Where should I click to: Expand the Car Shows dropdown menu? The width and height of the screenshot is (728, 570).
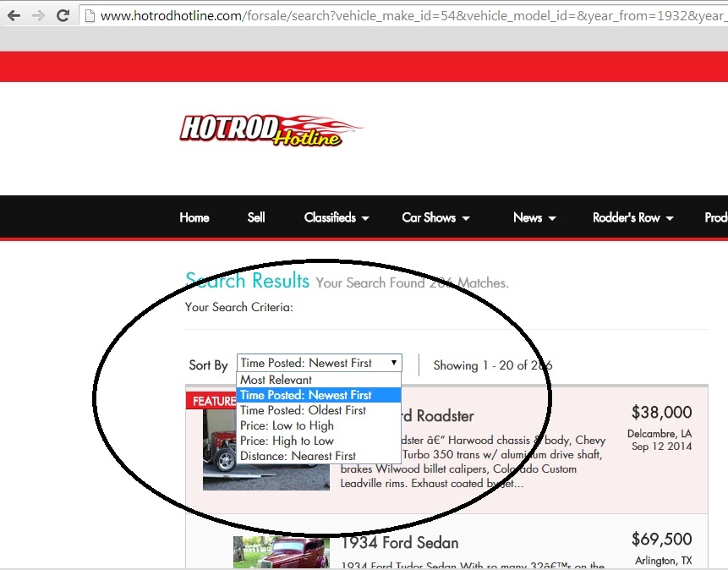[435, 217]
